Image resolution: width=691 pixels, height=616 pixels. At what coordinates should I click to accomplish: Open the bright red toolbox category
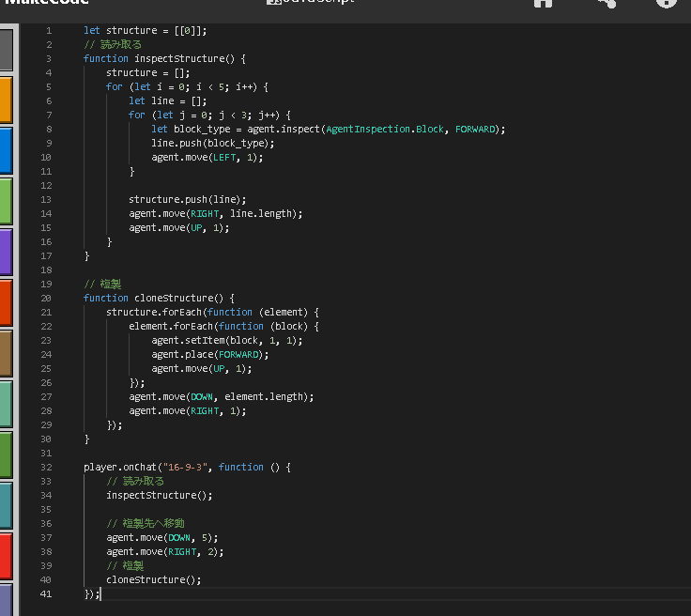tap(6, 556)
